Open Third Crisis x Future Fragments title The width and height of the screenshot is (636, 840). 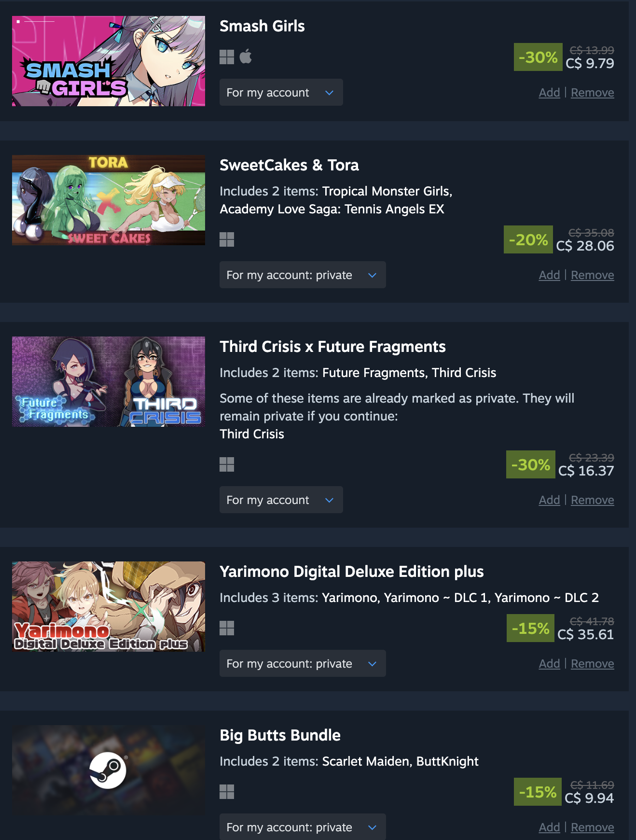[x=332, y=347]
